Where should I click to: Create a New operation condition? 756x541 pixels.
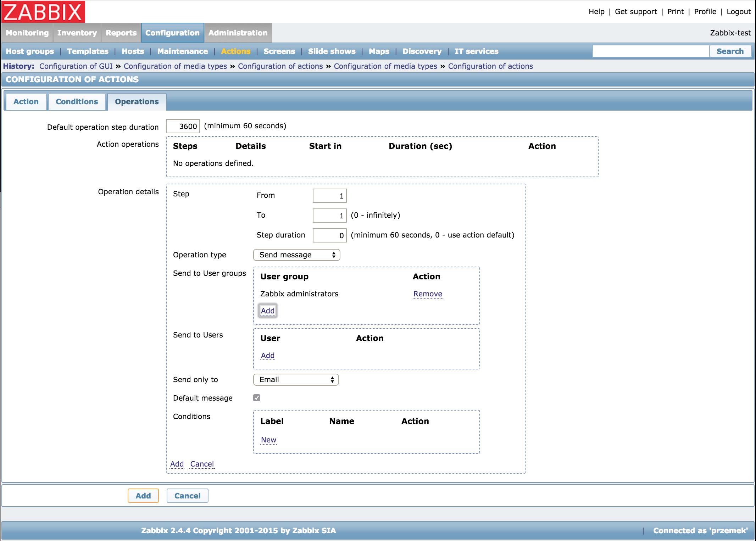coord(268,440)
